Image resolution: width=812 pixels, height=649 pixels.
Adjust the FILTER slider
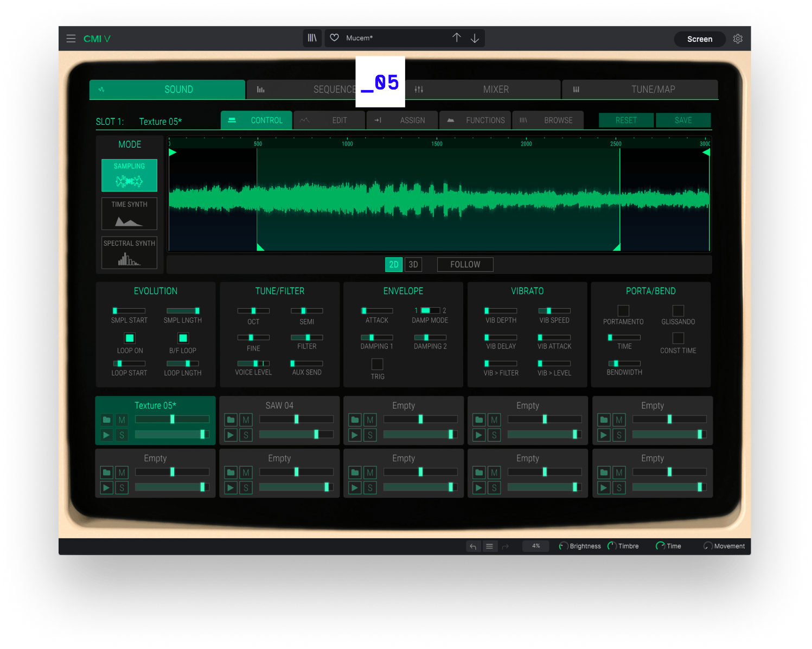click(x=307, y=338)
